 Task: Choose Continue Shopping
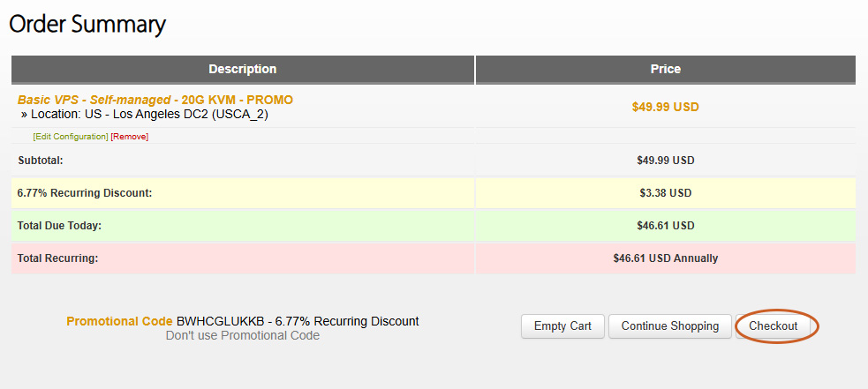point(669,326)
